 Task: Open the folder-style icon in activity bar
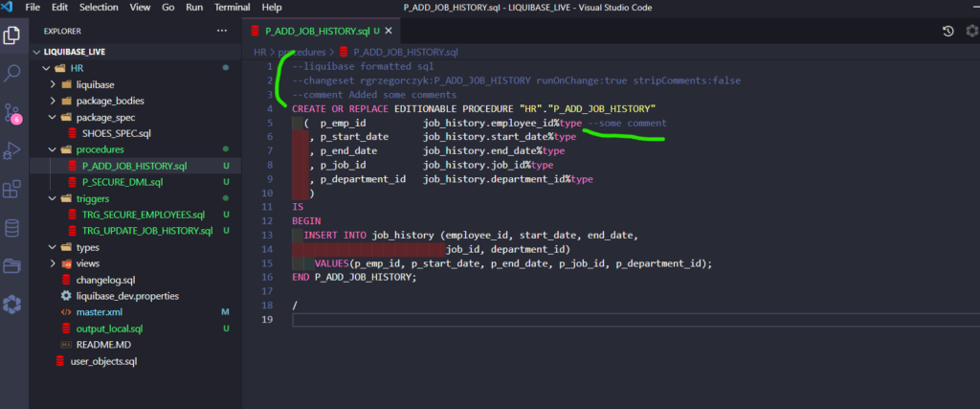click(x=11, y=266)
